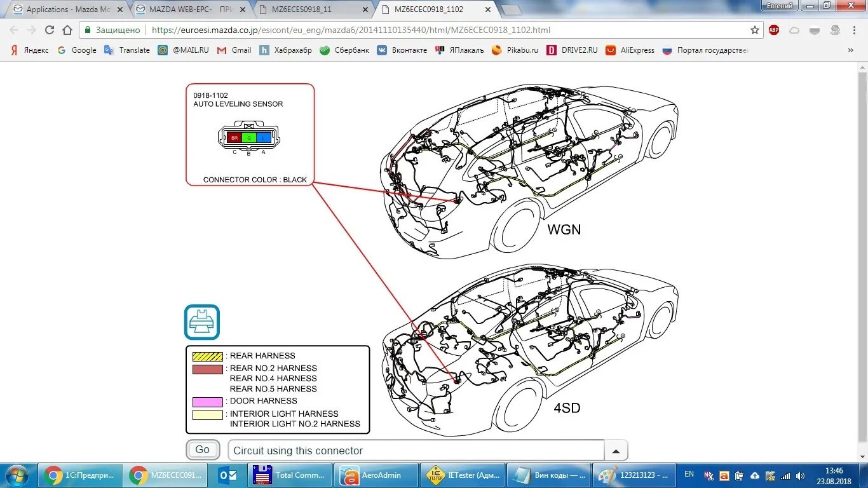Close the MAZDA WEB-EPC tab

tap(243, 10)
